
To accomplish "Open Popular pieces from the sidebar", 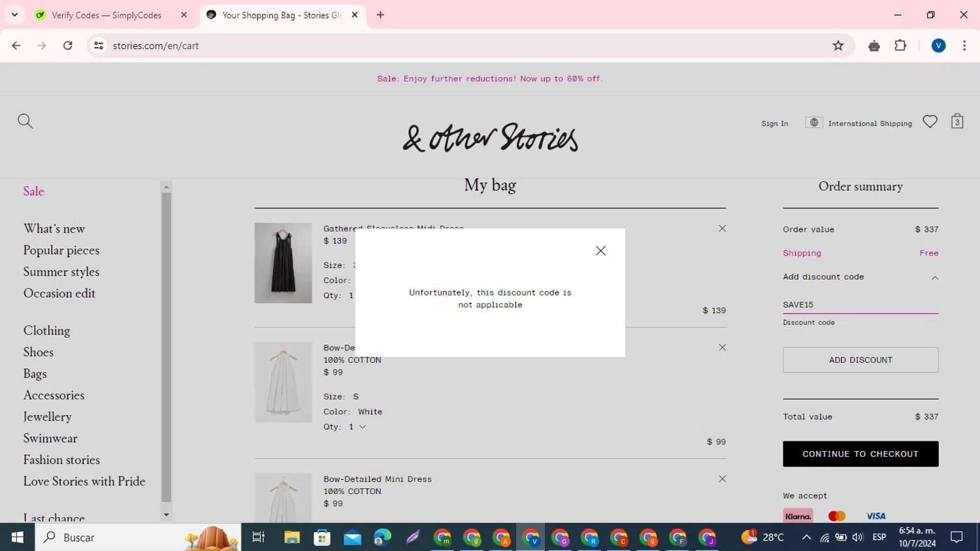I will point(61,250).
